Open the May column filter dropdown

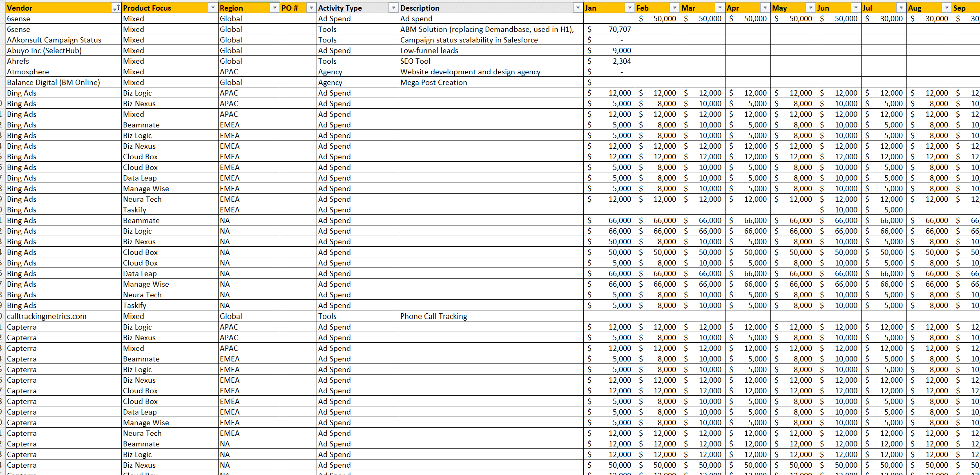810,8
